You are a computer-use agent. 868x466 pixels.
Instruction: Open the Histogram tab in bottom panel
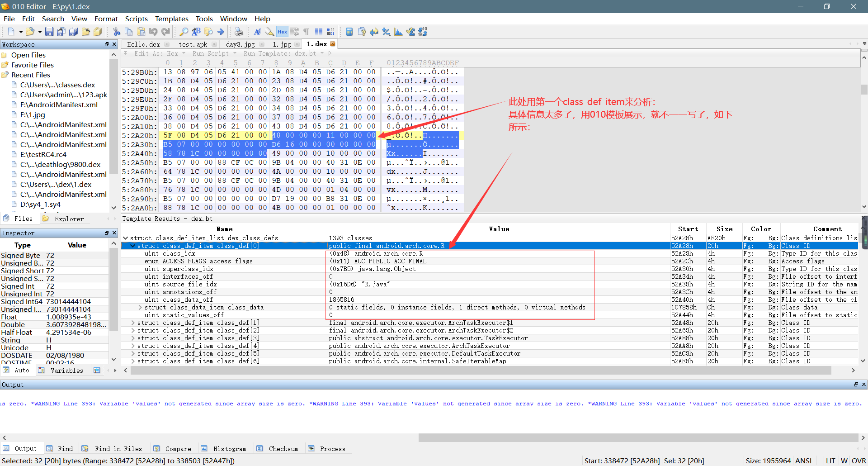coord(224,449)
